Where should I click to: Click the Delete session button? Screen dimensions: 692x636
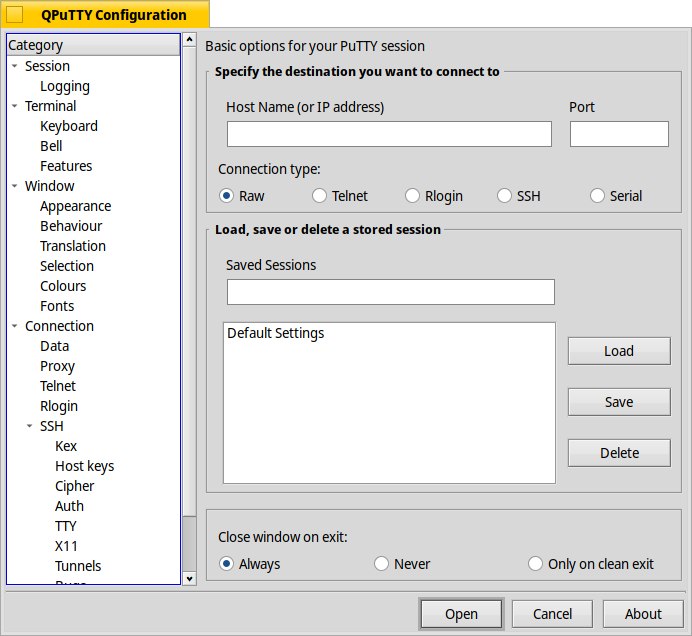(619, 453)
